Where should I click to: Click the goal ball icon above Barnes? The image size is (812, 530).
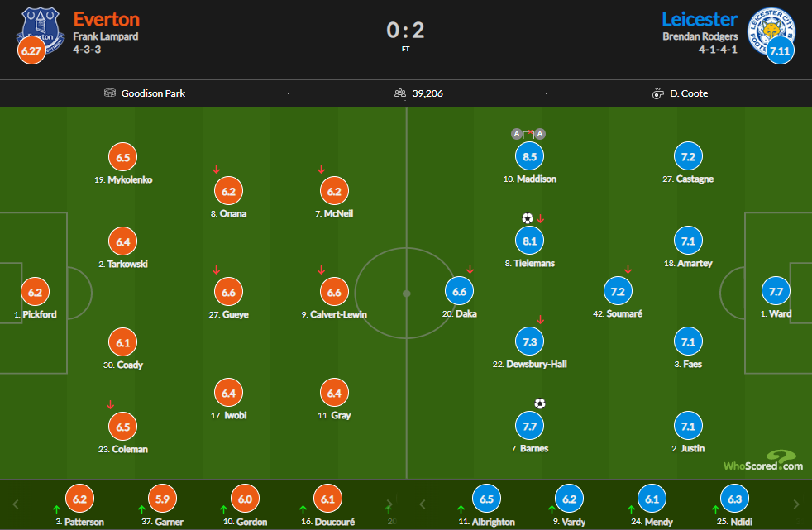coord(539,403)
